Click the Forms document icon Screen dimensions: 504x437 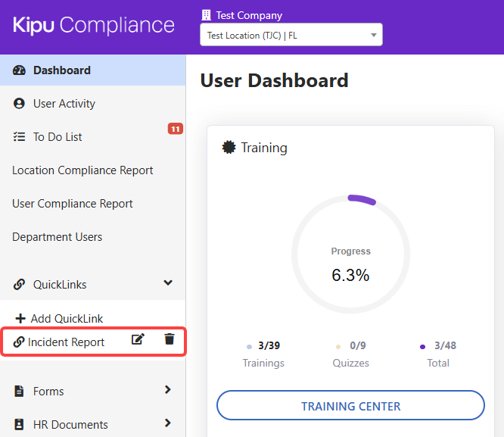[x=20, y=392]
